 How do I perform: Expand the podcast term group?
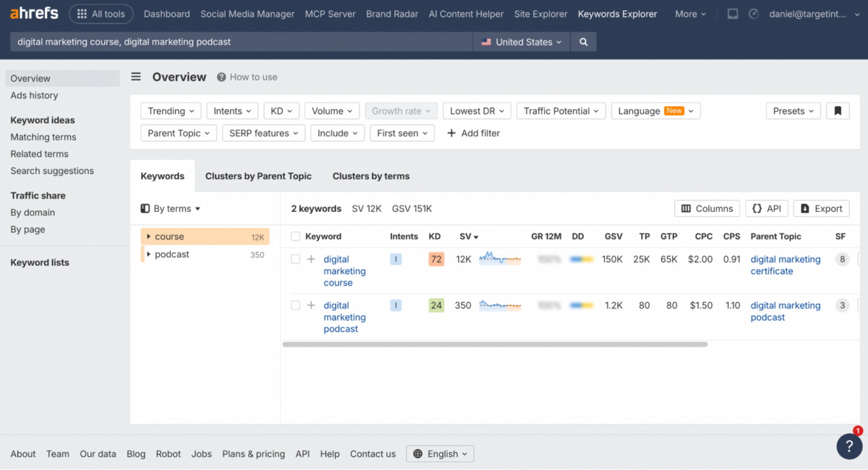[x=148, y=255]
